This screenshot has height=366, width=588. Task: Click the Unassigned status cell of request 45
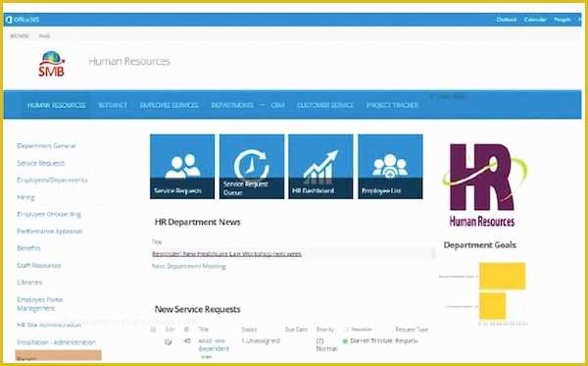(x=261, y=340)
